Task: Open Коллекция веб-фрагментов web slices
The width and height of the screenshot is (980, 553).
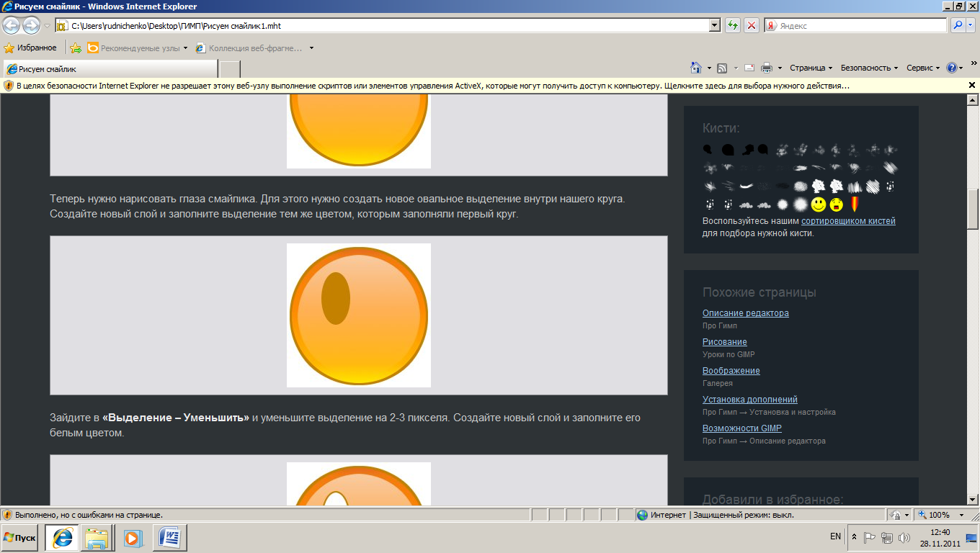Action: [x=249, y=48]
